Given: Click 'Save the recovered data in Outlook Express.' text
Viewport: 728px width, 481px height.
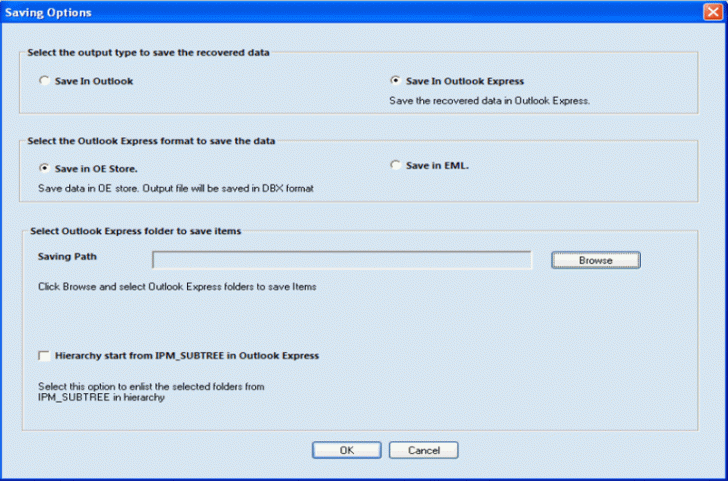Looking at the screenshot, I should pos(489,101).
